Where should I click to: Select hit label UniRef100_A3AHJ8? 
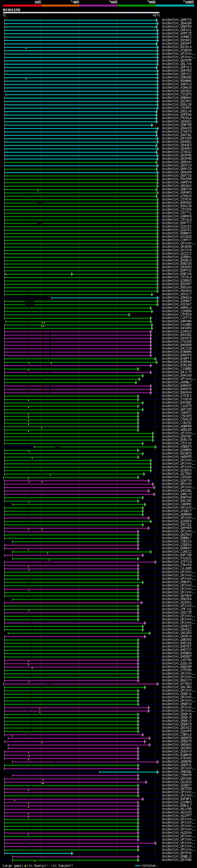(177, 88)
